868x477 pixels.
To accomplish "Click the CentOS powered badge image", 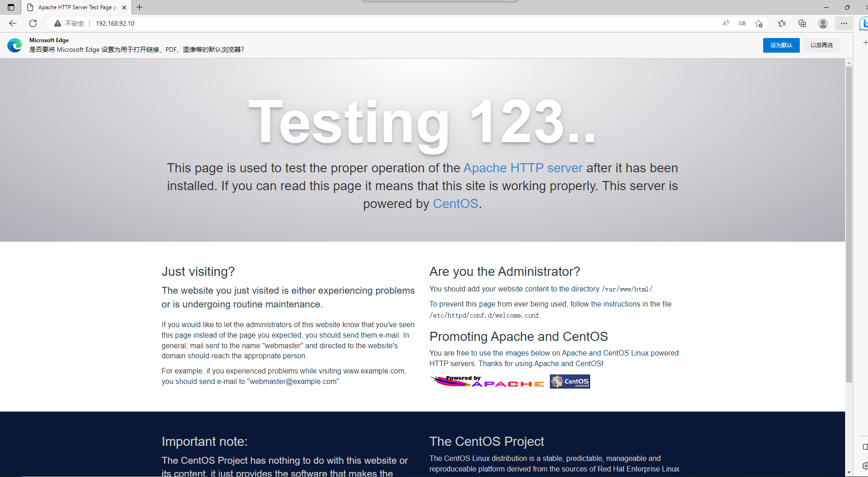I will [570, 382].
